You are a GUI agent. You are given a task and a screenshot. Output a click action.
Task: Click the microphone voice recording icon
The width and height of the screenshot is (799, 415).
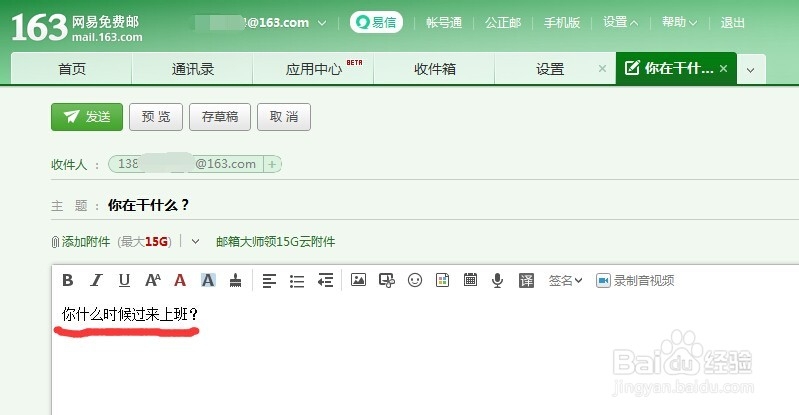point(497,280)
